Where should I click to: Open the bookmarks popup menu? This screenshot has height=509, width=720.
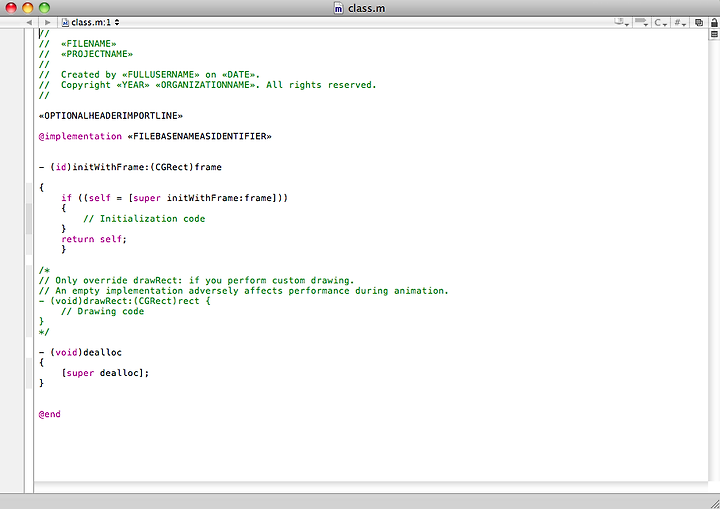tap(622, 22)
